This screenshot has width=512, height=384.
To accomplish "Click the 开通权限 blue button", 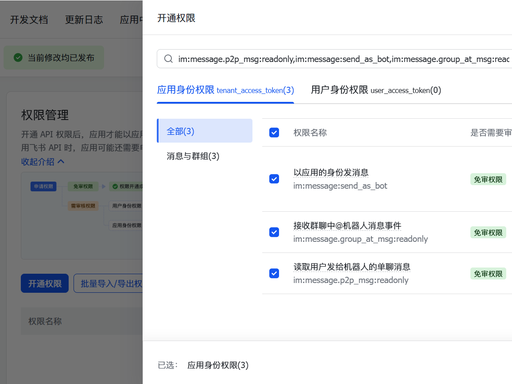I will pyautogui.click(x=45, y=284).
